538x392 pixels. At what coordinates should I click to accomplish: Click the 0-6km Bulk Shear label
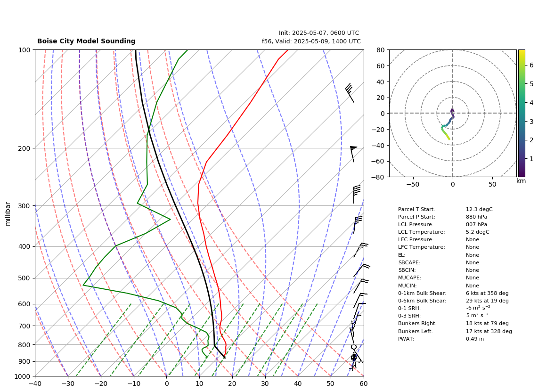point(422,301)
